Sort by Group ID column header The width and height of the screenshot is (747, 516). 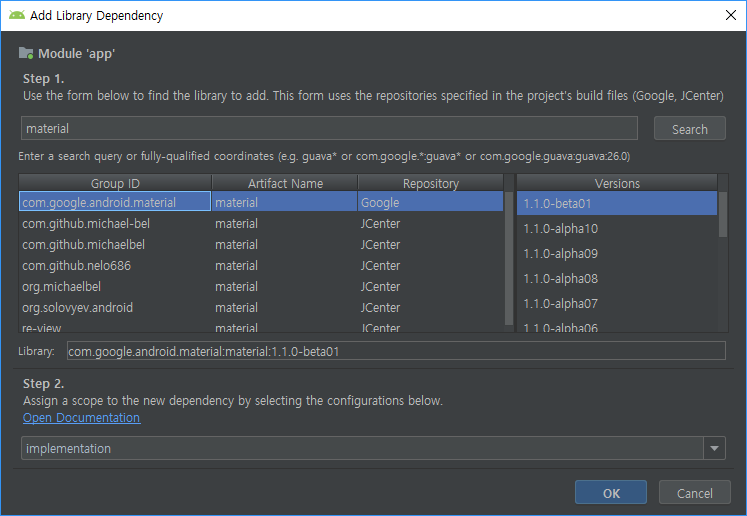coord(115,183)
